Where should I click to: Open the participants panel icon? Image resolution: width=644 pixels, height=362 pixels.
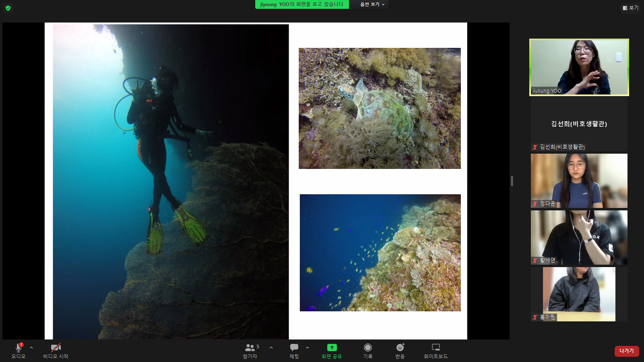pos(250,348)
